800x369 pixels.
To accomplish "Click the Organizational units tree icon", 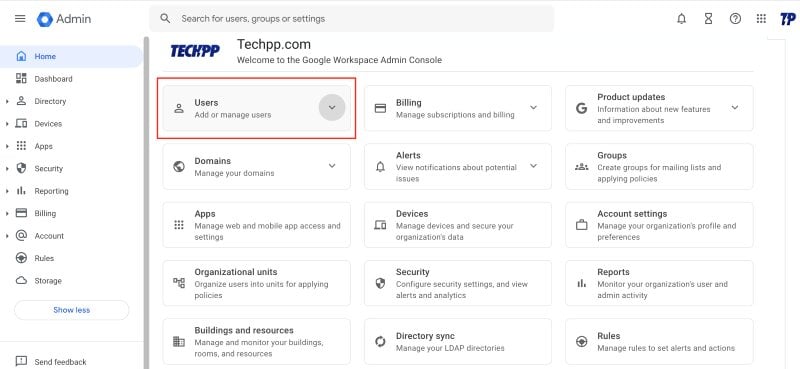I will [179, 283].
